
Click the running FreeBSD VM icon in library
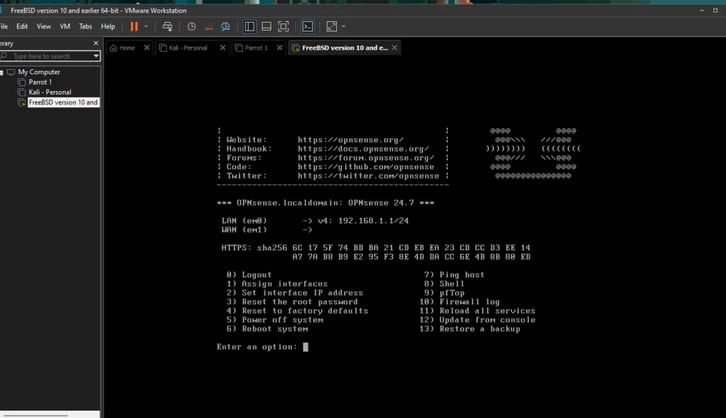click(x=21, y=102)
